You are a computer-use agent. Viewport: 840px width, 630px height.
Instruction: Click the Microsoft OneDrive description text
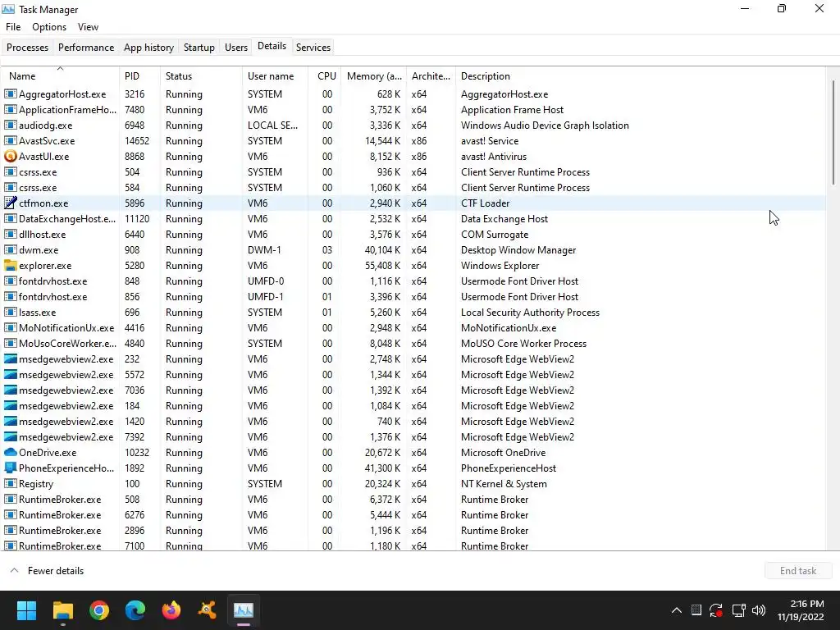point(503,453)
